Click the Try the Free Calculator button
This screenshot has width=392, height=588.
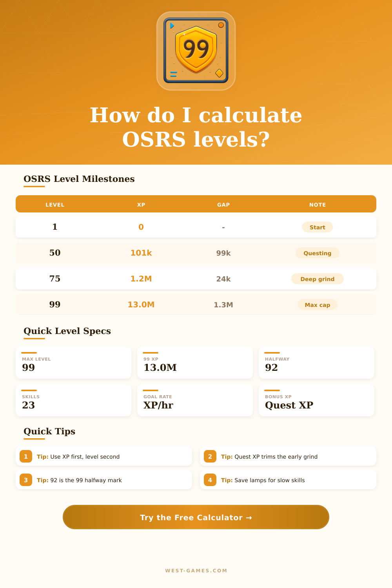tap(196, 517)
